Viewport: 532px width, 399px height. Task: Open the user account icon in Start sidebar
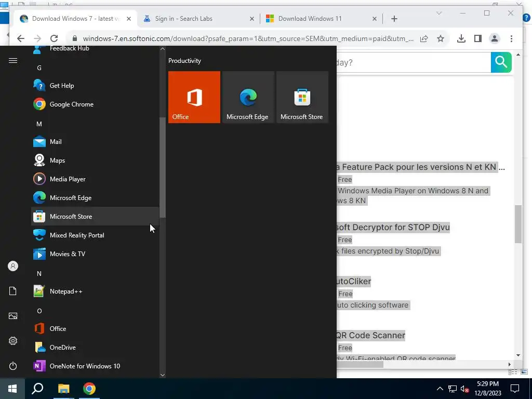[x=13, y=266]
